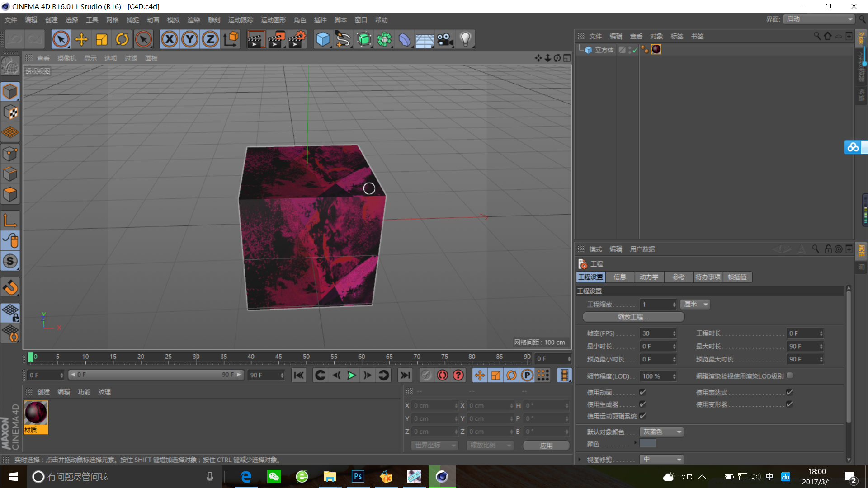This screenshot has width=868, height=488.
Task: Open the 界面 layout dropdown 启动
Action: point(819,19)
